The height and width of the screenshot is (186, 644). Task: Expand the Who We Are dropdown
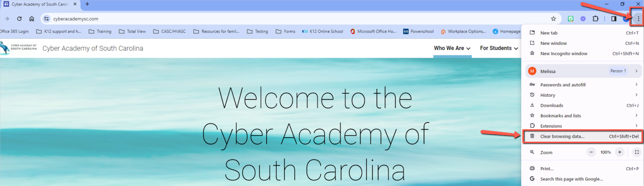coord(452,48)
